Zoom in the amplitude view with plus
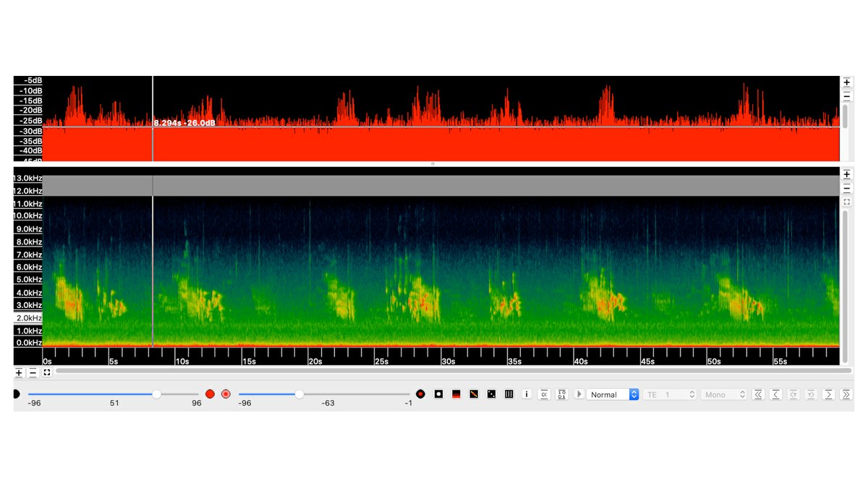868x488 pixels. [846, 82]
